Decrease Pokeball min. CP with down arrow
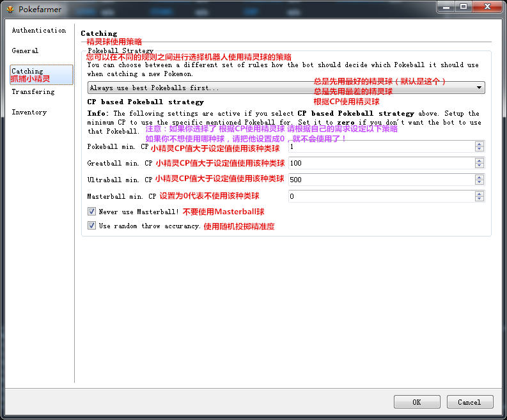 click(480, 150)
